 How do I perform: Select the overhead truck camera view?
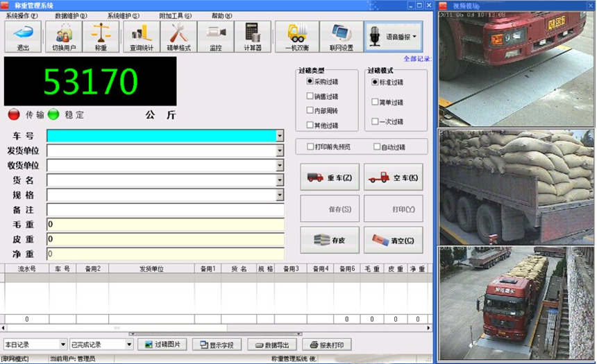[x=516, y=303]
